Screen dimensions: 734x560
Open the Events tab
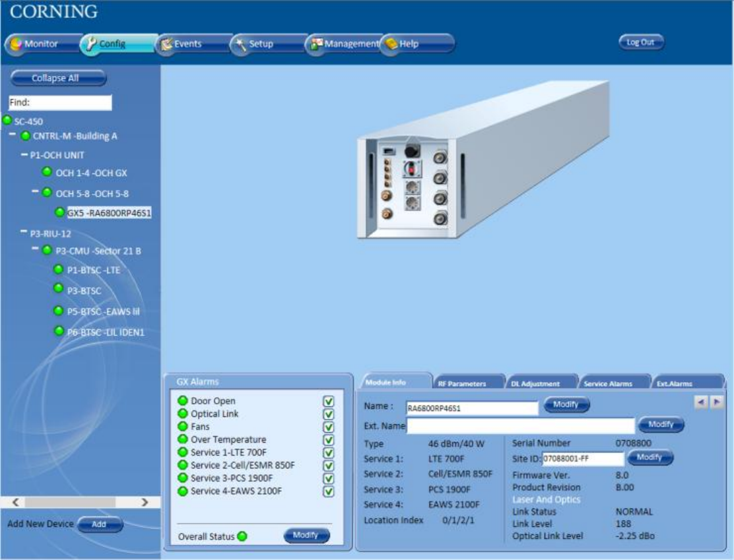click(193, 44)
